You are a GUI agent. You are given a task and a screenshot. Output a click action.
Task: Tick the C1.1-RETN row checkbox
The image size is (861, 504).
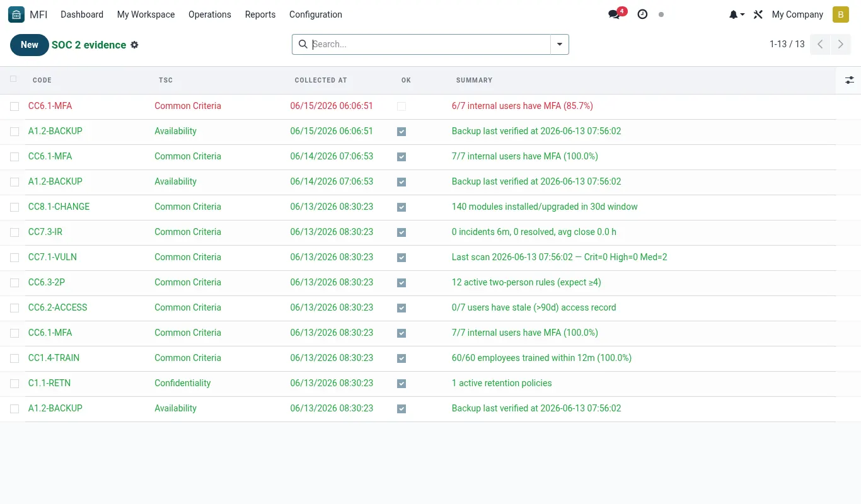click(x=14, y=384)
